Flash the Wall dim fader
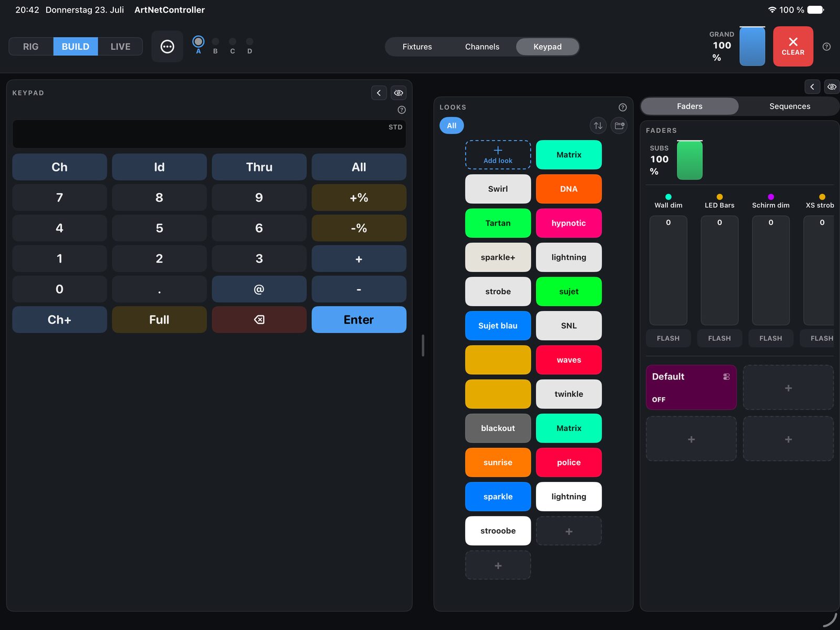The image size is (840, 630). coord(668,339)
